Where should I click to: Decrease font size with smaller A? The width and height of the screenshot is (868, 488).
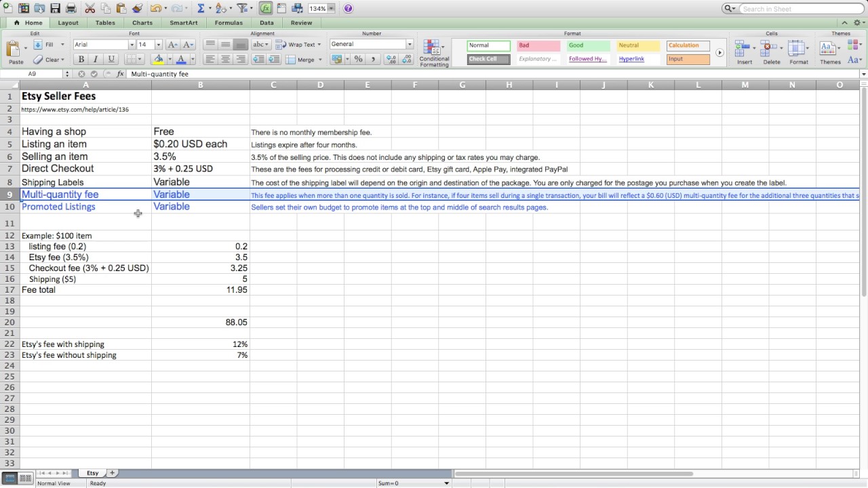[x=188, y=45]
